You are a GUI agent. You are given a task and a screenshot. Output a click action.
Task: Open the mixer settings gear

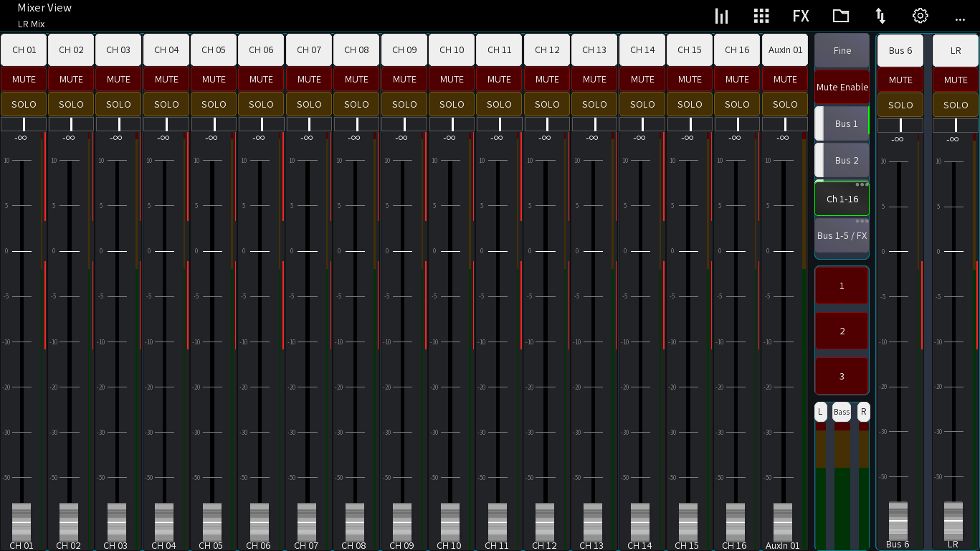coord(920,15)
